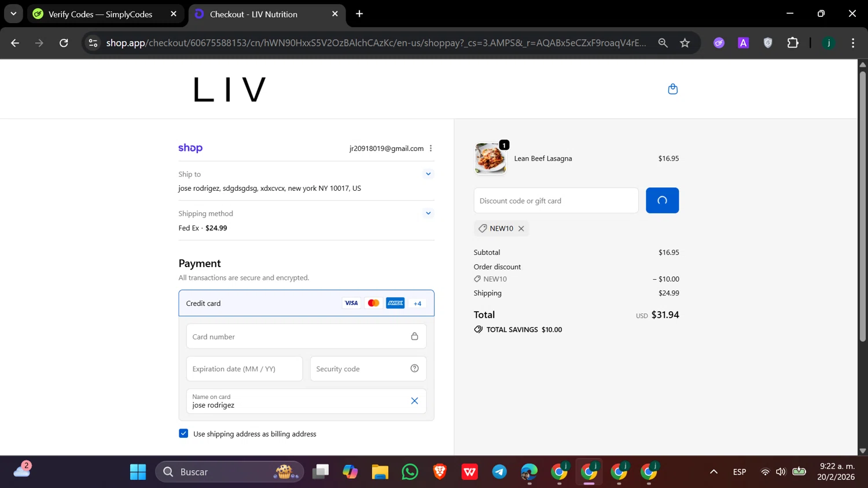Reload the current page
868x488 pixels.
pos(64,43)
